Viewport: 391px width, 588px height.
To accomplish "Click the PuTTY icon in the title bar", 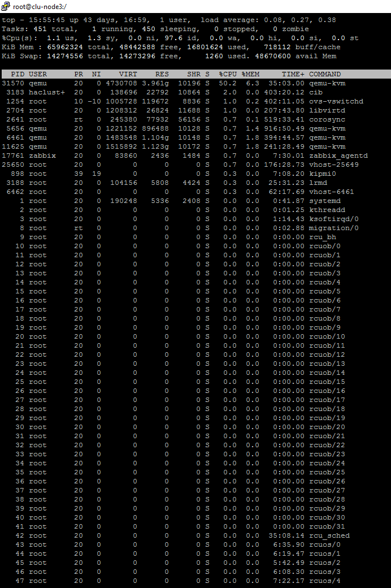I will coord(5,6).
